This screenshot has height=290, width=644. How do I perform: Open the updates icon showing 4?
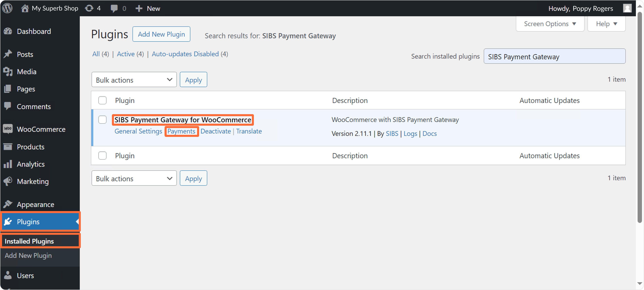point(89,8)
